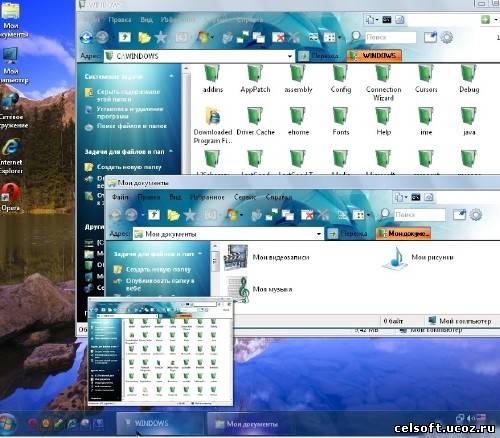The height and width of the screenshot is (438, 500).
Task: Open the Избранное menu in Мои документы window
Action: pos(207,197)
